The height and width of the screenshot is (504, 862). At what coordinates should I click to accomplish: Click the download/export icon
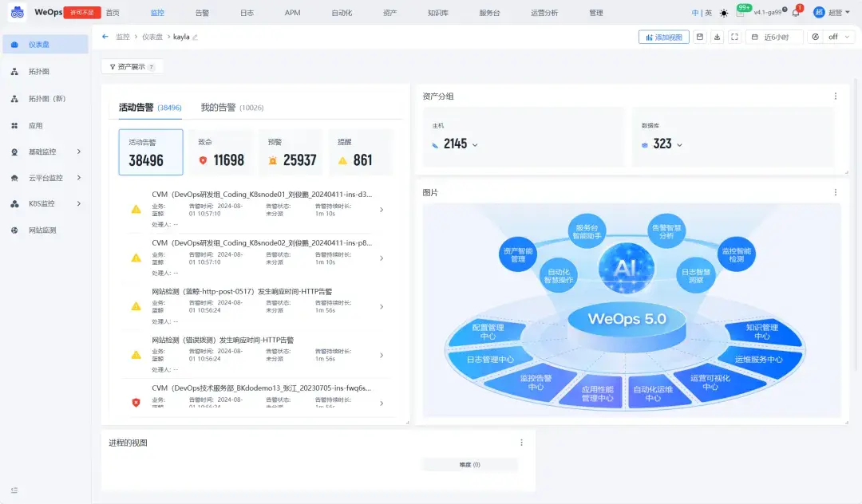(717, 37)
